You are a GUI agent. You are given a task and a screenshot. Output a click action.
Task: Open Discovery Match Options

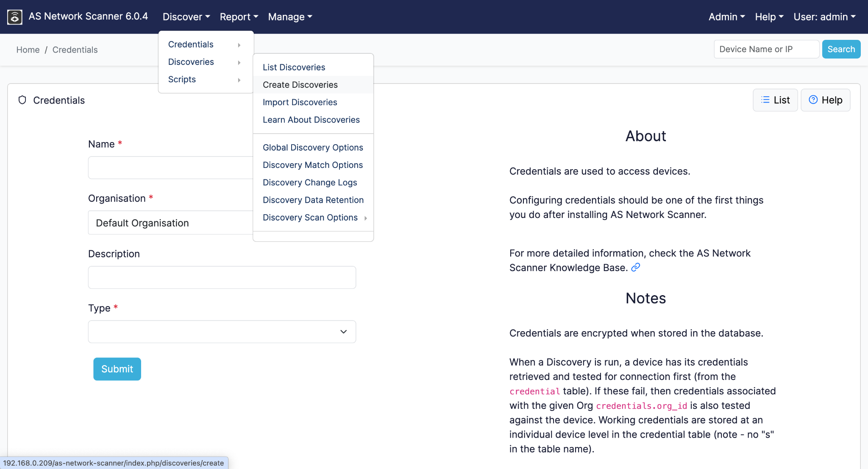(x=313, y=165)
